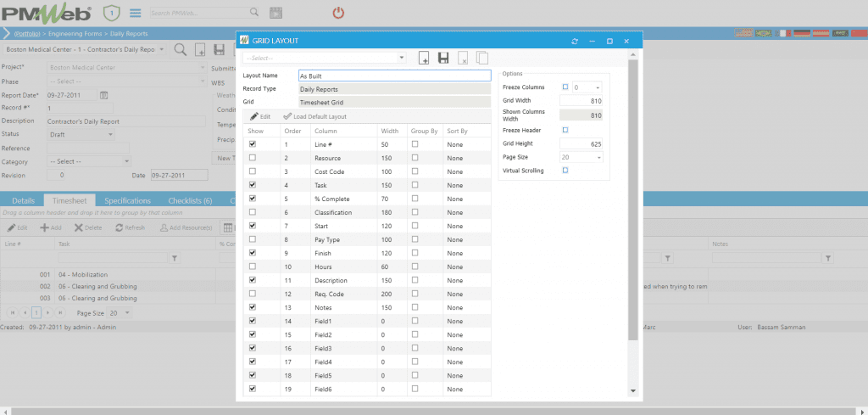Refresh the Grid Layout dialog
The height and width of the screenshot is (415, 868).
[x=576, y=41]
